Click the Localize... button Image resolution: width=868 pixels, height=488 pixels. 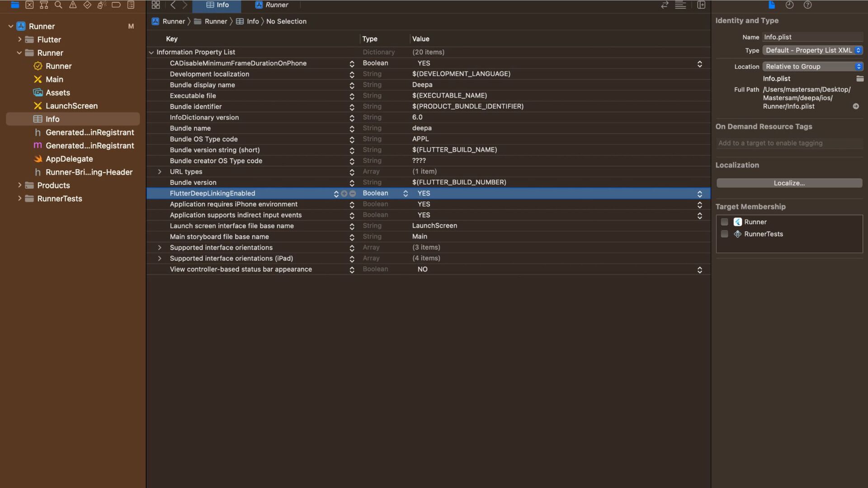coord(789,183)
